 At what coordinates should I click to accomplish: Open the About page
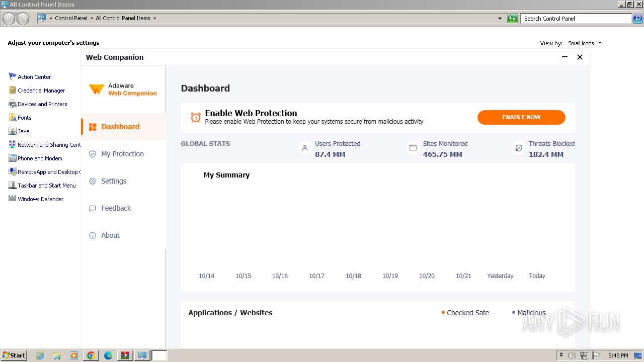tap(123, 235)
